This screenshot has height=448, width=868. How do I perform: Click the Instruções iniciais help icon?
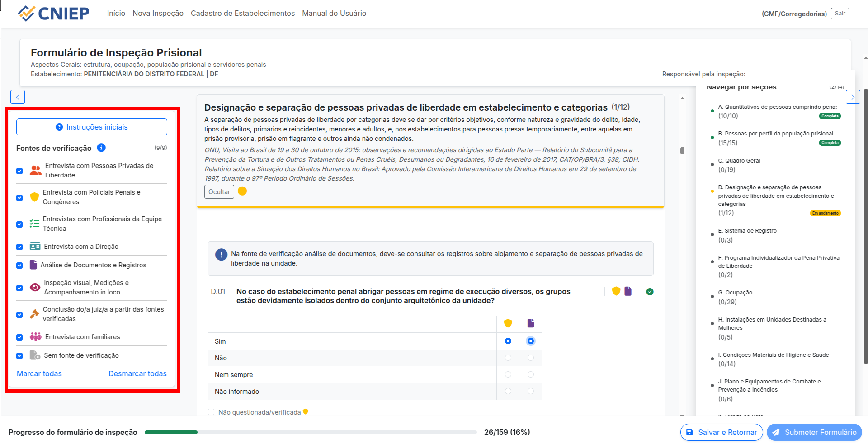click(x=59, y=127)
